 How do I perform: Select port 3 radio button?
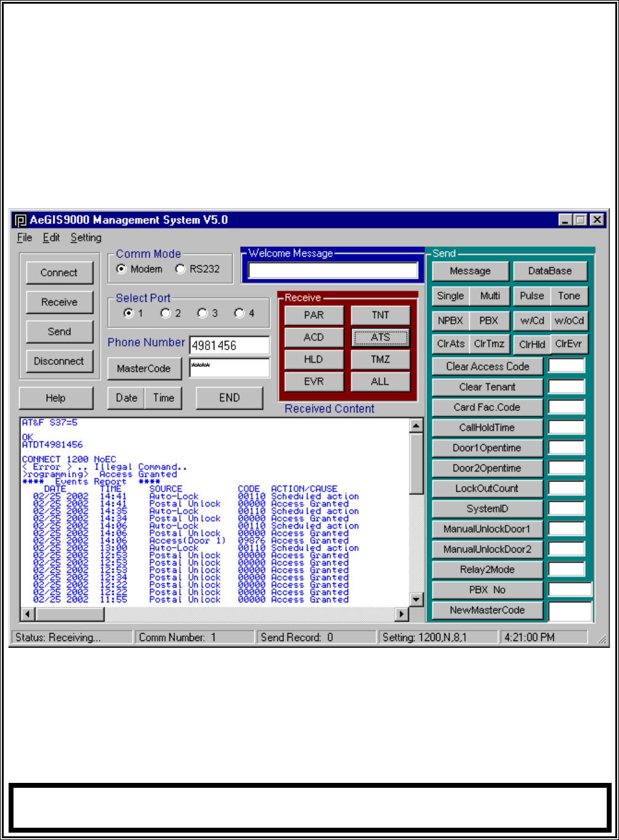[202, 313]
